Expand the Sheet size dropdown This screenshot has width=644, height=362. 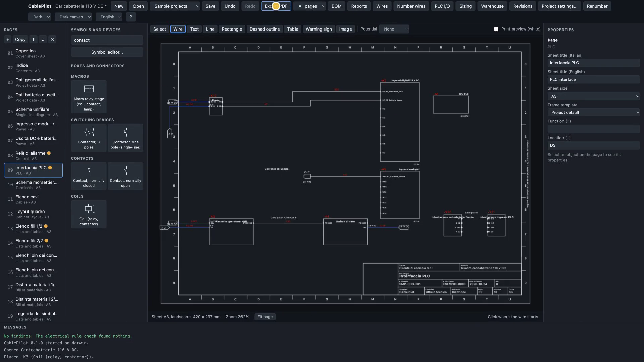pyautogui.click(x=594, y=96)
